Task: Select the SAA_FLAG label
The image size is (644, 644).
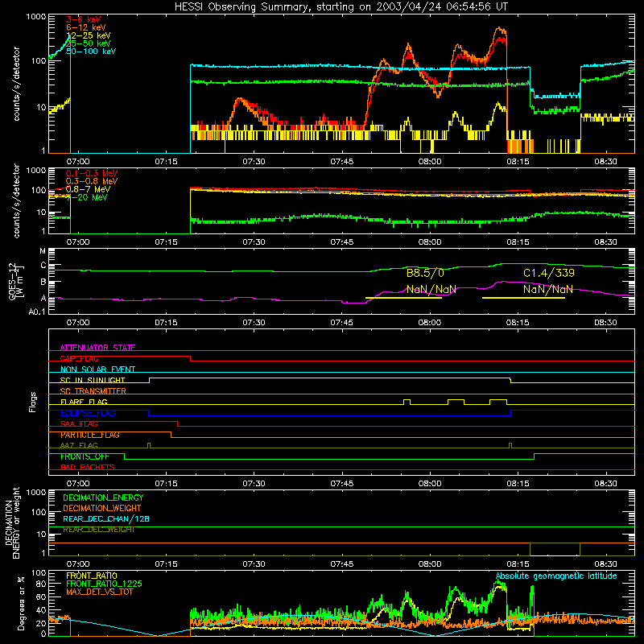Action: point(79,424)
